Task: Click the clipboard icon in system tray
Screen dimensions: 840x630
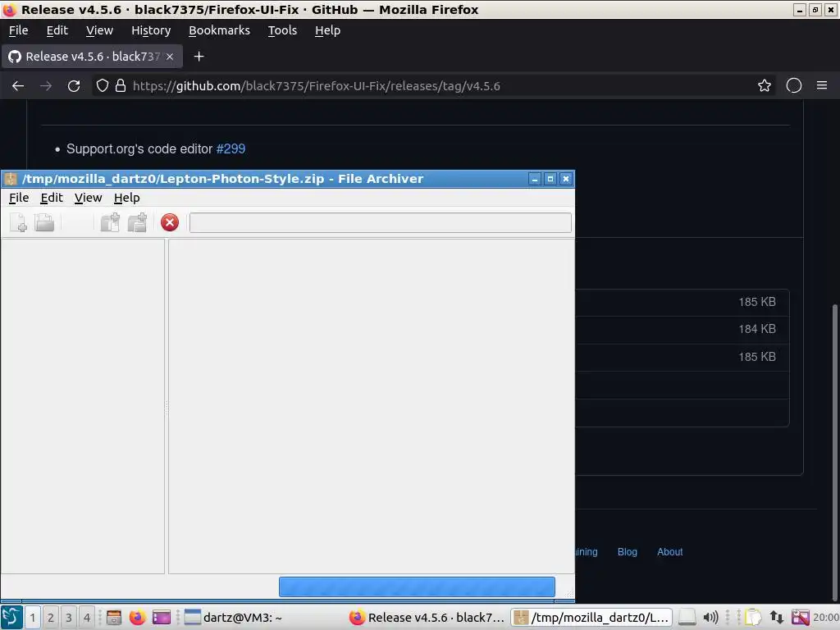Action: (753, 618)
